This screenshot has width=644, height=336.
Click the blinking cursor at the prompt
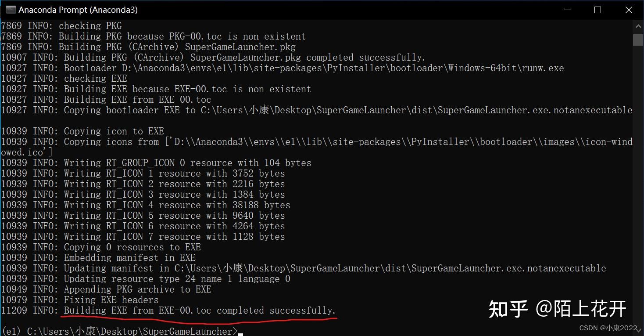tap(240, 334)
